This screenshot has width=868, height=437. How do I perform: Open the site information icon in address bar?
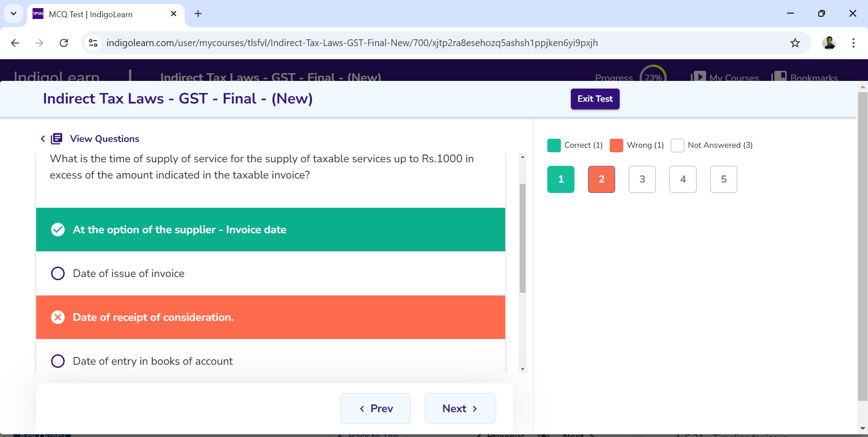[x=93, y=43]
